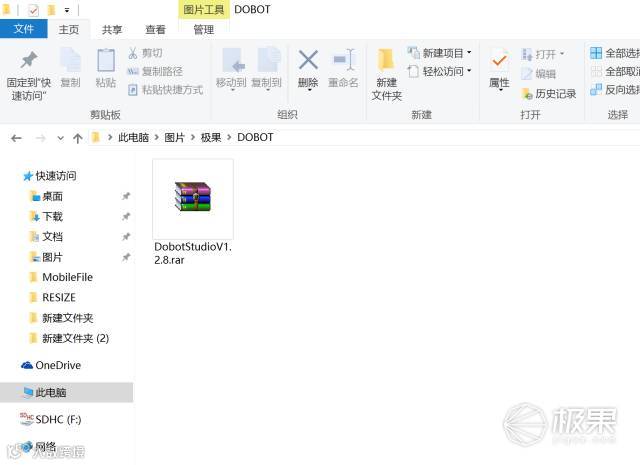Click the Pin to Quick access icon

pos(29,60)
